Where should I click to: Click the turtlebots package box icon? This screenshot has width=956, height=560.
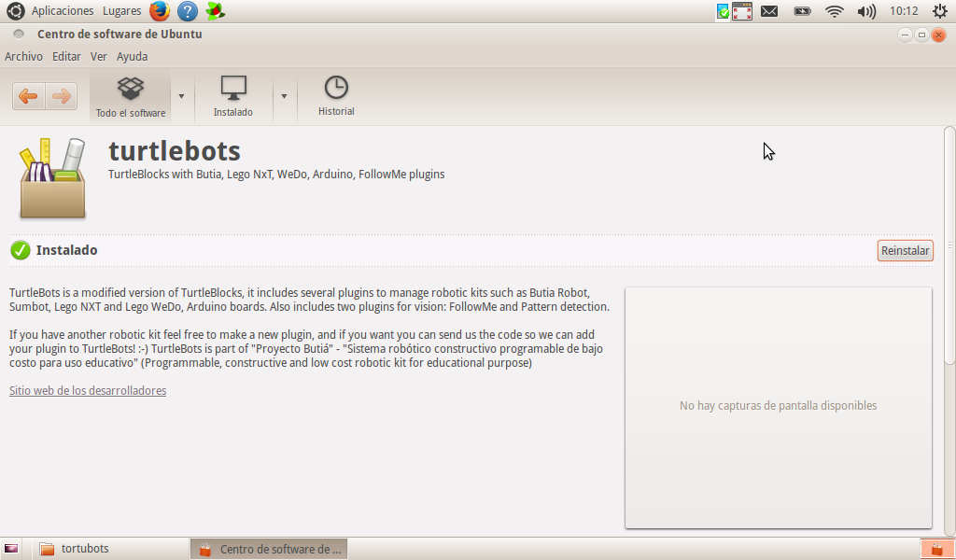[x=52, y=178]
